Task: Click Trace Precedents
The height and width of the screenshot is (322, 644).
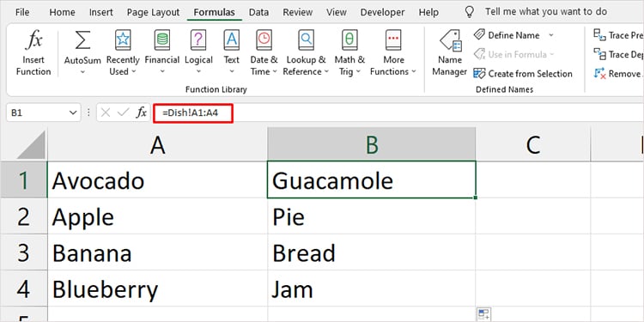Action: click(618, 35)
